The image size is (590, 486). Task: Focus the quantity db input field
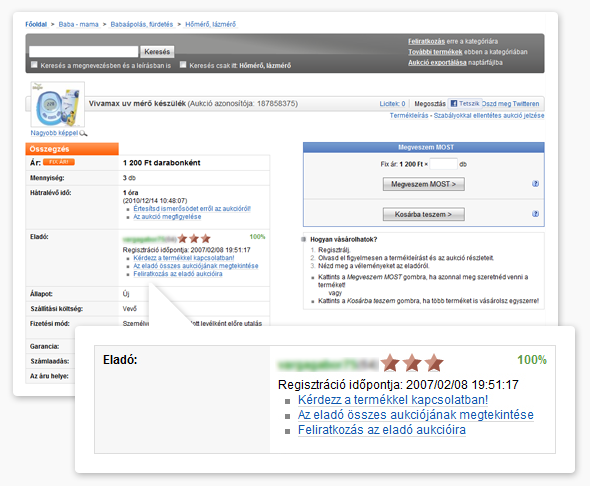tap(444, 164)
